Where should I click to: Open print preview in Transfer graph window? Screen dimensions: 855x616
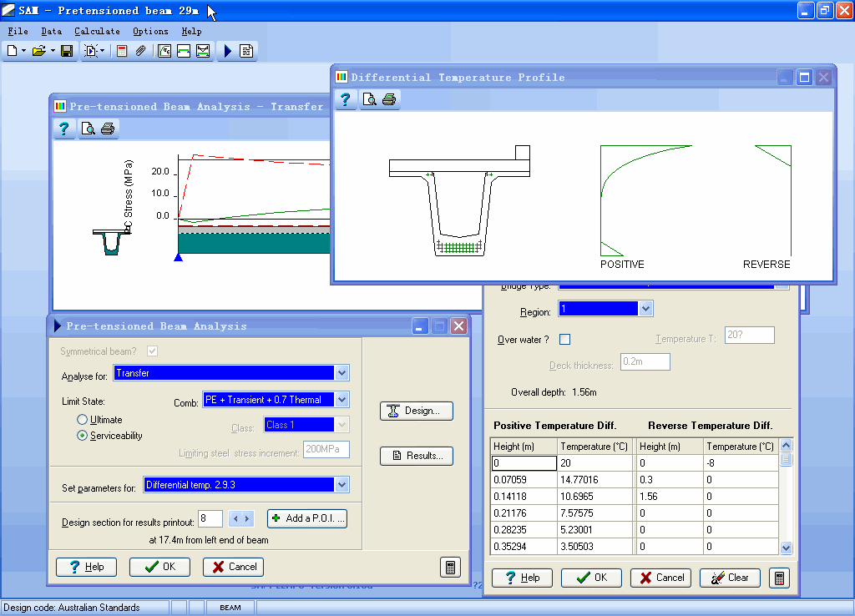point(88,129)
